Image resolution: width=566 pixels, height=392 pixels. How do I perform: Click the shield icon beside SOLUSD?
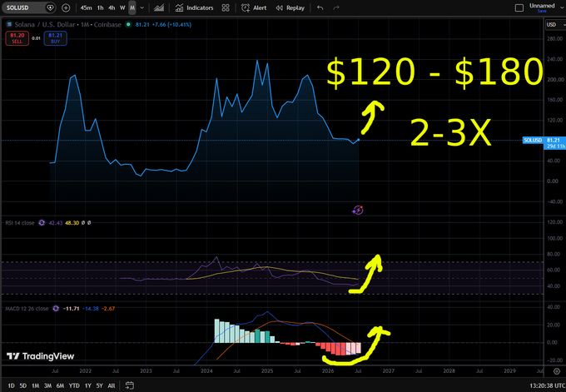[50, 7]
